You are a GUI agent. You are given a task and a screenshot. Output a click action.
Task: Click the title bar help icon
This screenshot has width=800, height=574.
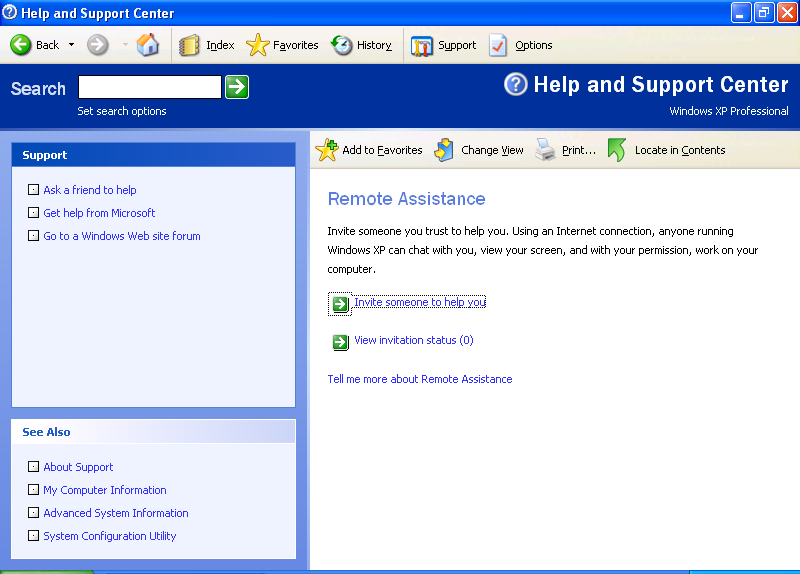(10, 12)
